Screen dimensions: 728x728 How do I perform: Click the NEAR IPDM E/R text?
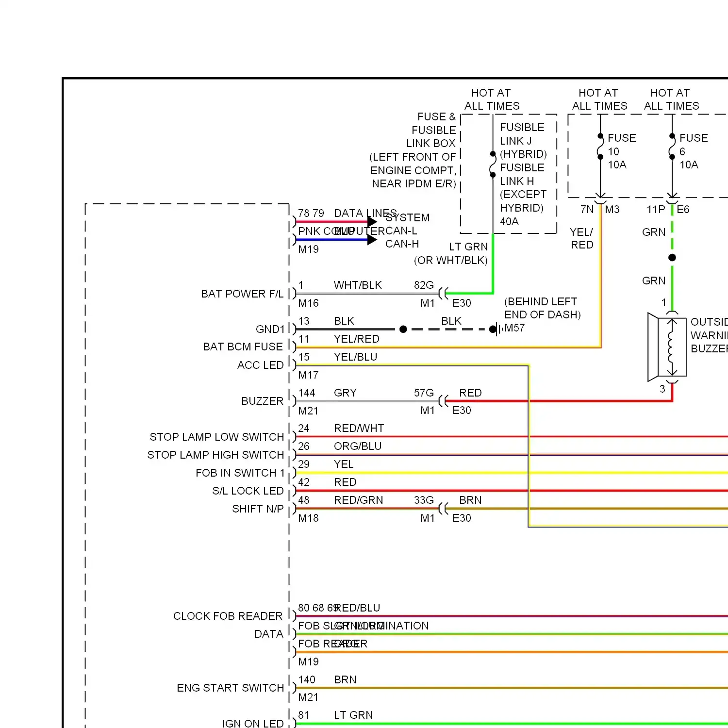[414, 183]
